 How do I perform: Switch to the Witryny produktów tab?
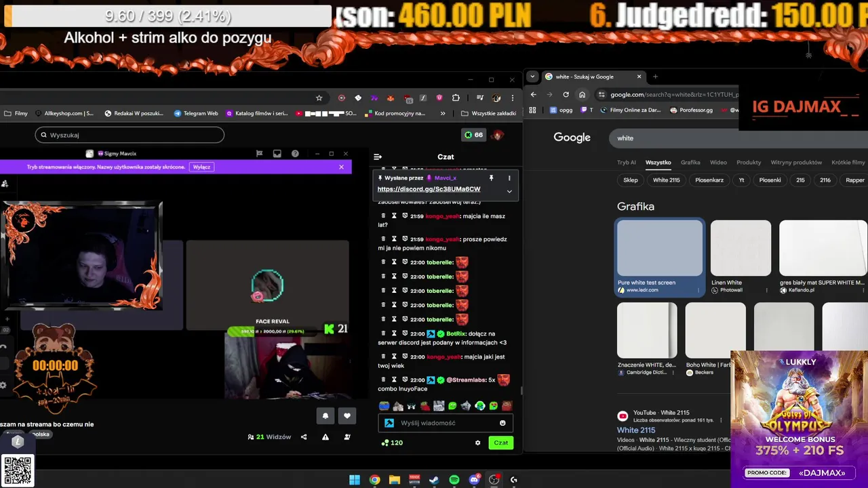pyautogui.click(x=796, y=163)
